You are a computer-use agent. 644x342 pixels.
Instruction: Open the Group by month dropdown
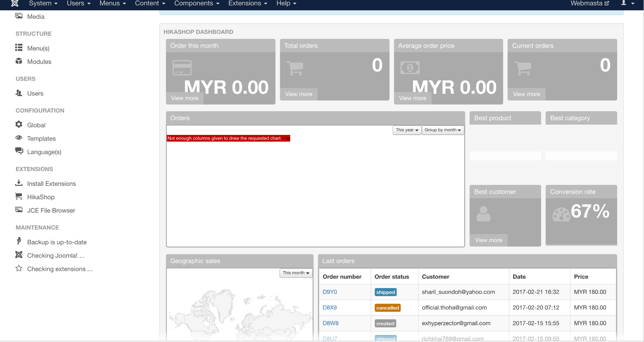[442, 130]
